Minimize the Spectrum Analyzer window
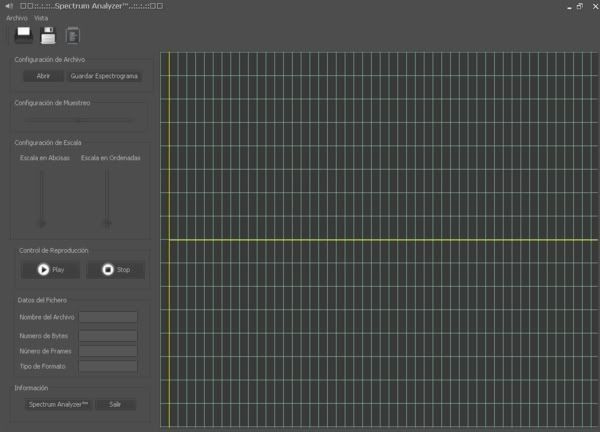600x432 pixels. pos(569,7)
